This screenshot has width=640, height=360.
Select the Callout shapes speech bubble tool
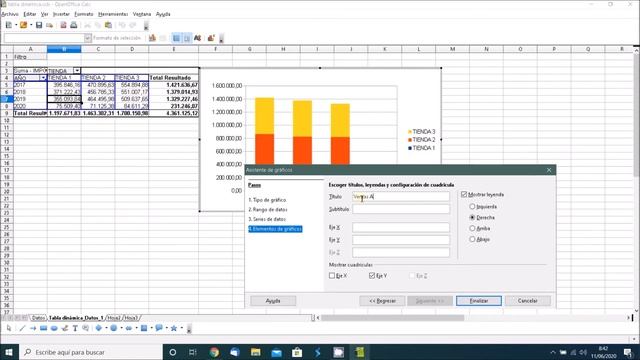point(159,328)
